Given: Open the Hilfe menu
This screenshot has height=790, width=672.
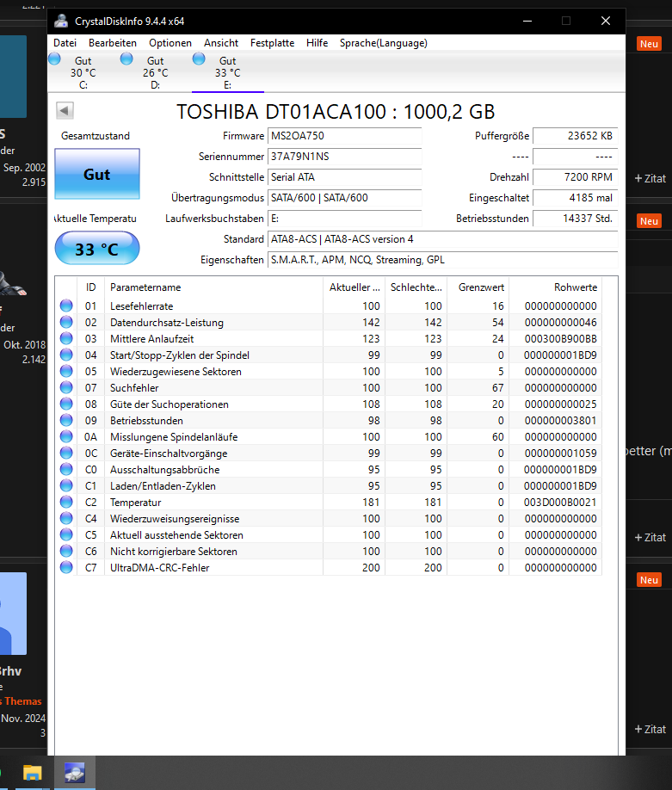Looking at the screenshot, I should coord(317,43).
